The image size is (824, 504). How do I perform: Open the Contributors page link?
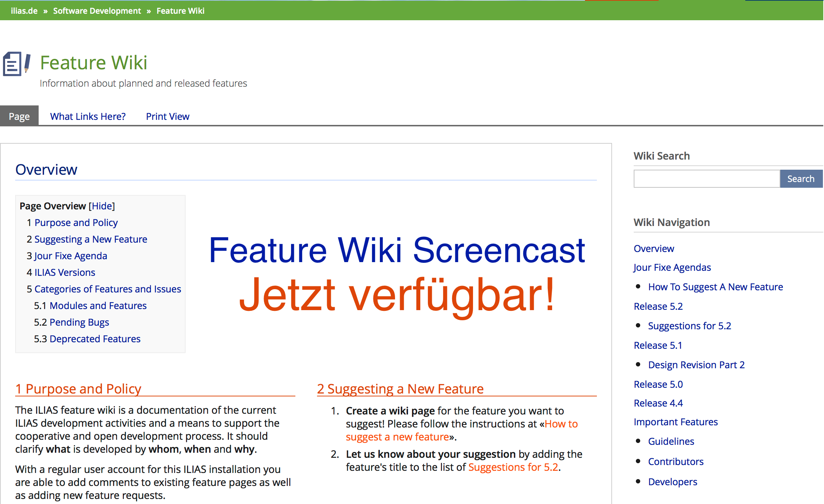tap(676, 461)
